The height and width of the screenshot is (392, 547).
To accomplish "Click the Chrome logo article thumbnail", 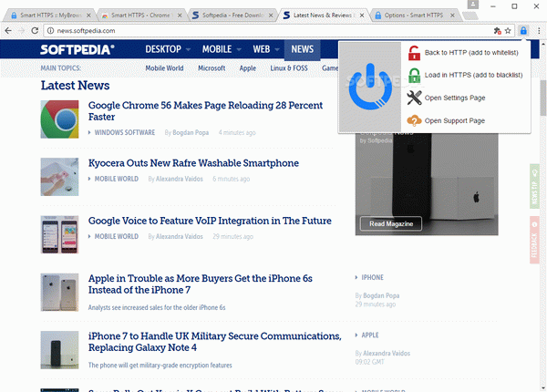I will click(x=59, y=119).
